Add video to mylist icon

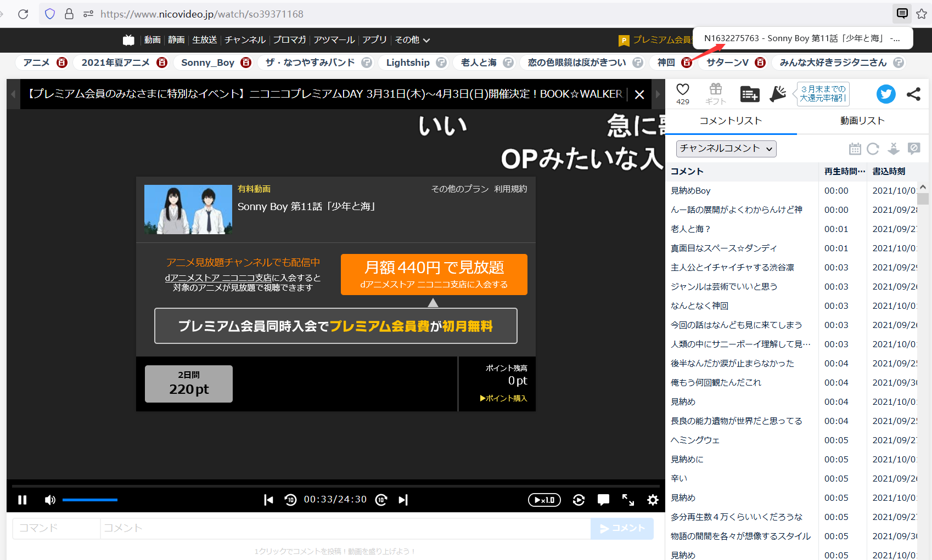pyautogui.click(x=749, y=94)
